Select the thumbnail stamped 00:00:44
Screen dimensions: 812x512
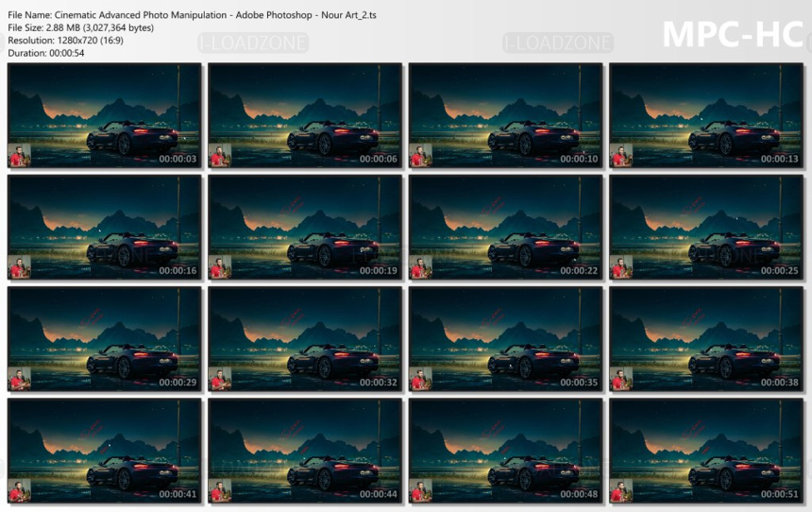(x=305, y=451)
